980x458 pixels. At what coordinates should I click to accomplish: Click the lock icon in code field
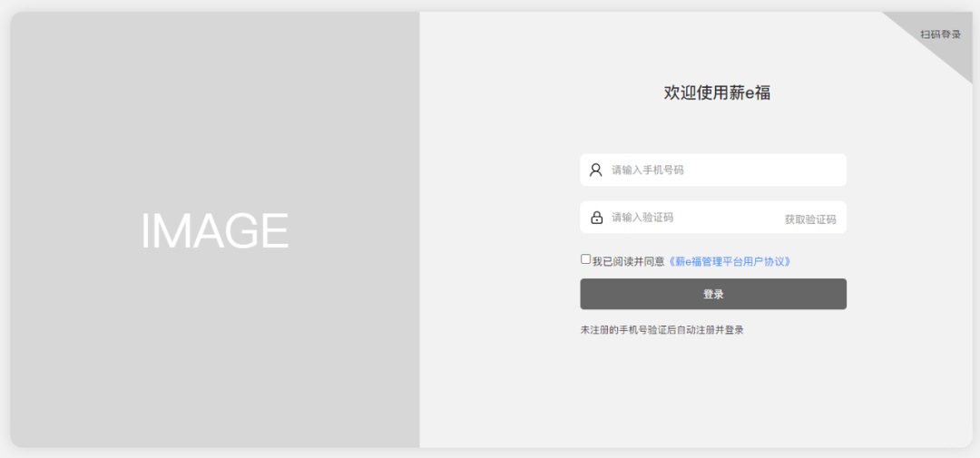(x=596, y=218)
